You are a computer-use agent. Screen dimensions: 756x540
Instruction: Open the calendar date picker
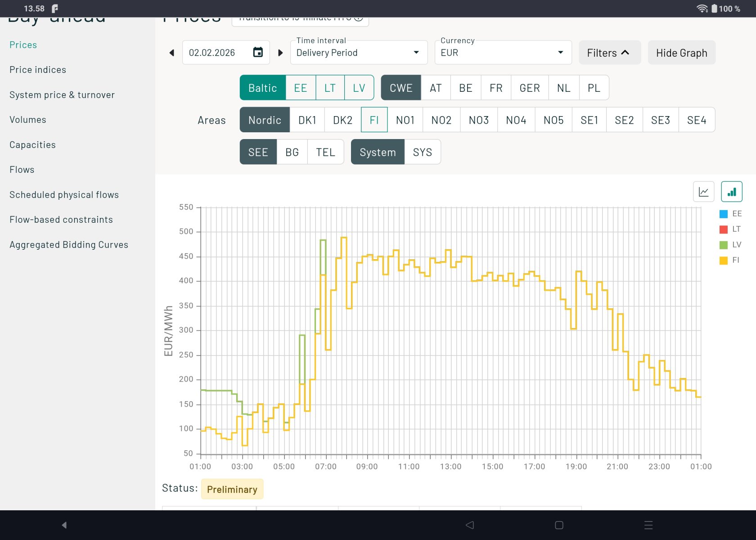(x=258, y=53)
